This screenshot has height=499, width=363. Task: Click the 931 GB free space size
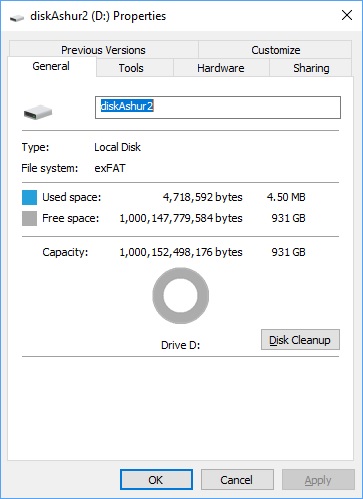288,218
